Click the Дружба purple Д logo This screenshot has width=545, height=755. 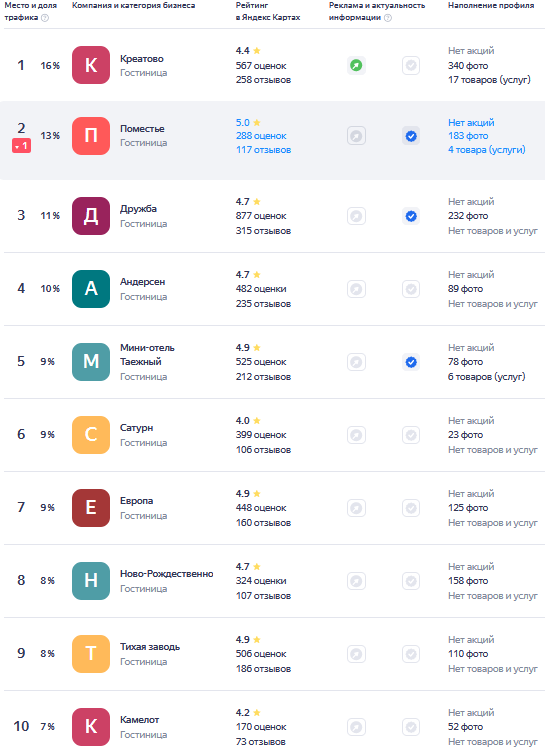pos(91,216)
